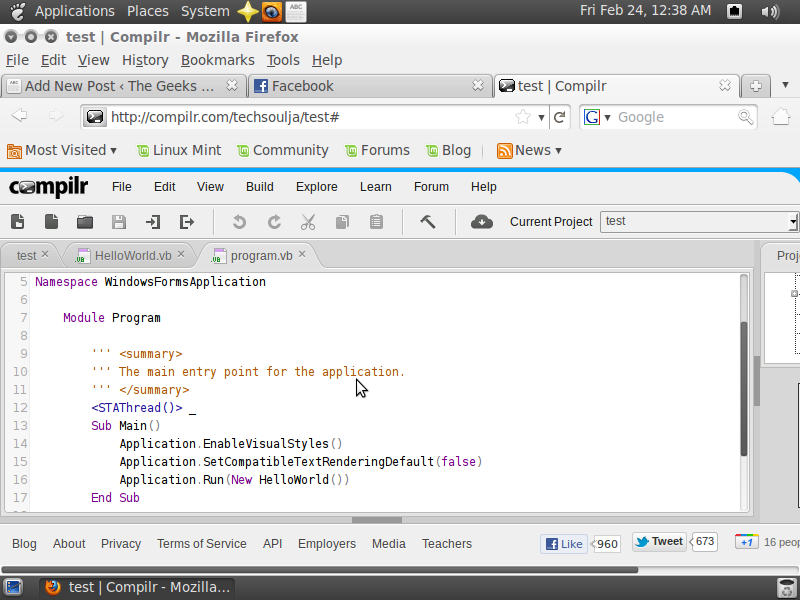Viewport: 800px width, 600px height.
Task: Click the cloud download icon
Action: click(482, 222)
